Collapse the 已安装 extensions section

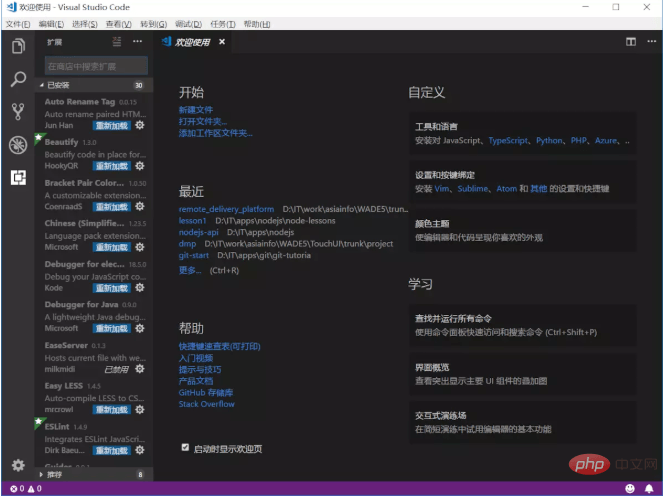coord(94,85)
